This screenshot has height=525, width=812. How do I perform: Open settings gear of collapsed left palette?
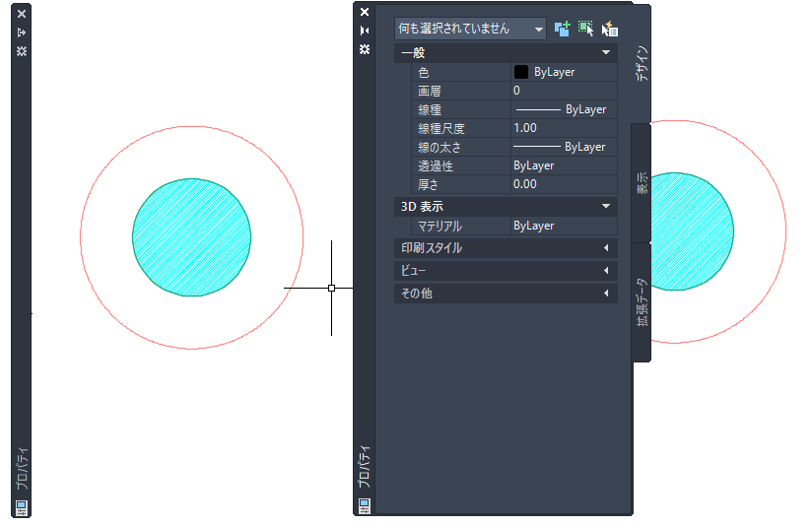[x=22, y=51]
